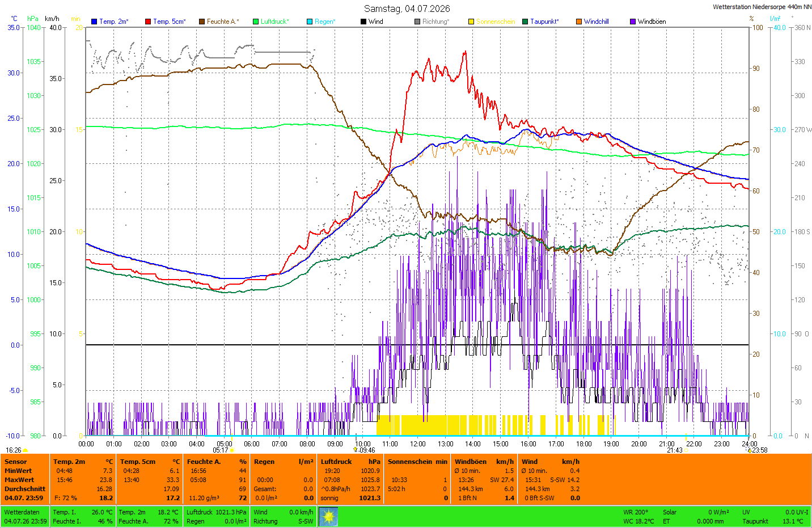Click the moon marker at 09:46
Image resolution: width=812 pixels, height=528 pixels.
pos(356,450)
